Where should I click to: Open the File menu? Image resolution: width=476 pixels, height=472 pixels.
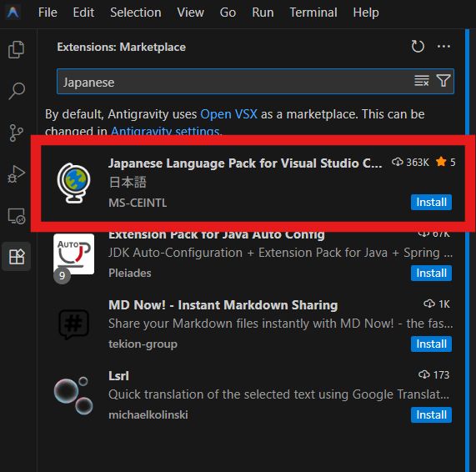(x=48, y=13)
